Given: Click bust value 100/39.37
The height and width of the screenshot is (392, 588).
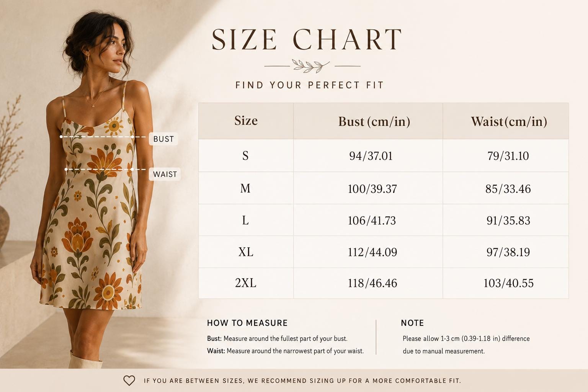Looking at the screenshot, I should 372,189.
